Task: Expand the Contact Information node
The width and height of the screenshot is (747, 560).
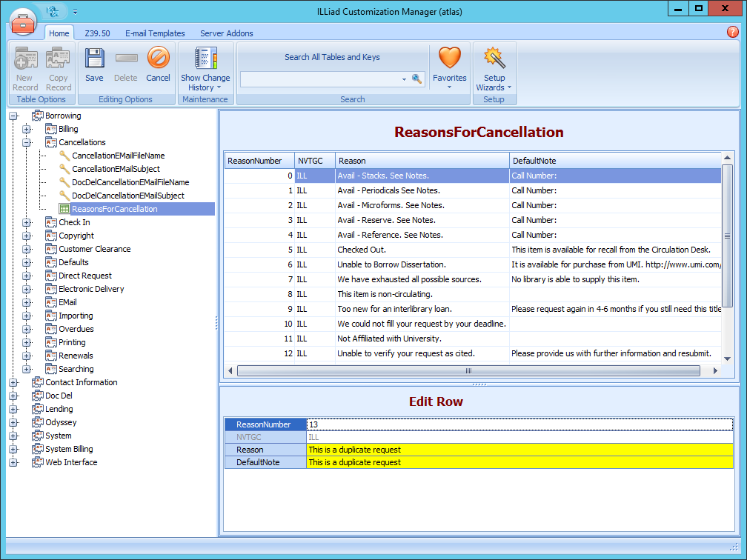Action: tap(14, 382)
